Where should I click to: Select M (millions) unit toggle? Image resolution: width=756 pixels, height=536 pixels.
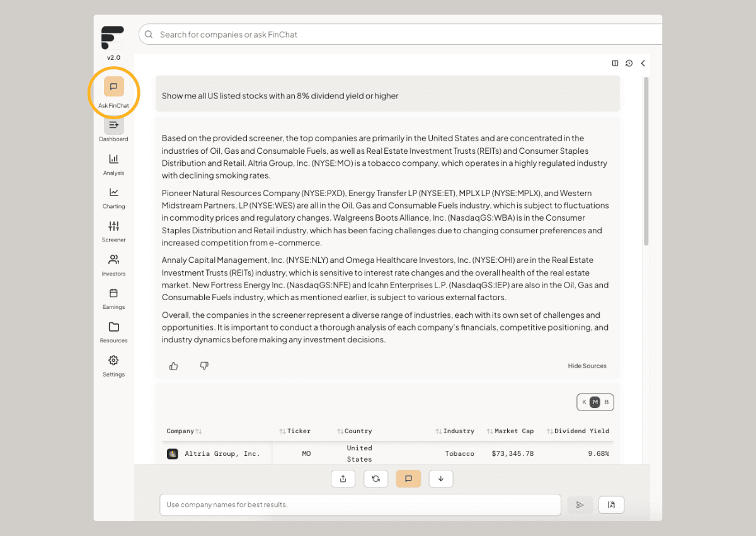[x=595, y=402]
